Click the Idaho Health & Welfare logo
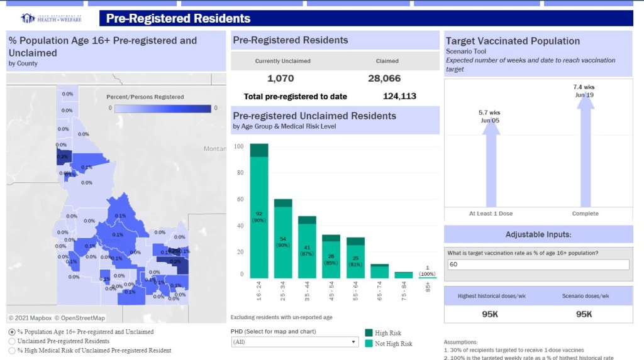This screenshot has width=644, height=360. pyautogui.click(x=51, y=18)
